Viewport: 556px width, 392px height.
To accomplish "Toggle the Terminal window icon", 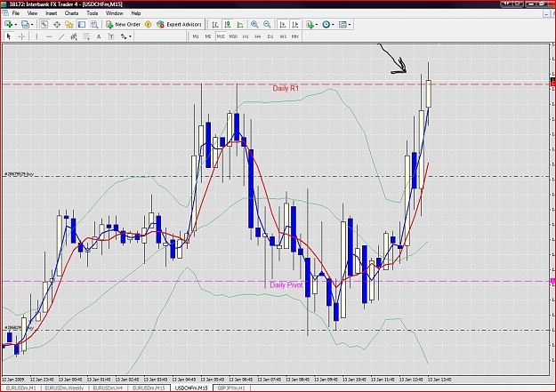I will 82,25.
